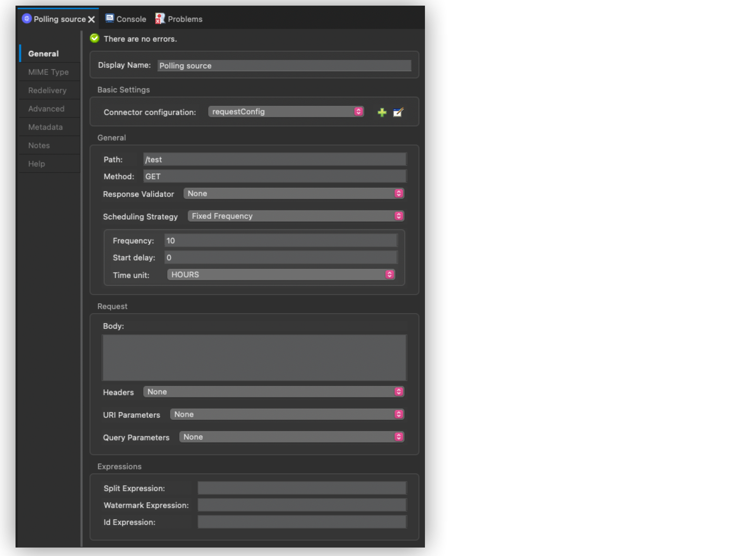Expand the Response Validator dropdown
The image size is (756, 556).
293,194
